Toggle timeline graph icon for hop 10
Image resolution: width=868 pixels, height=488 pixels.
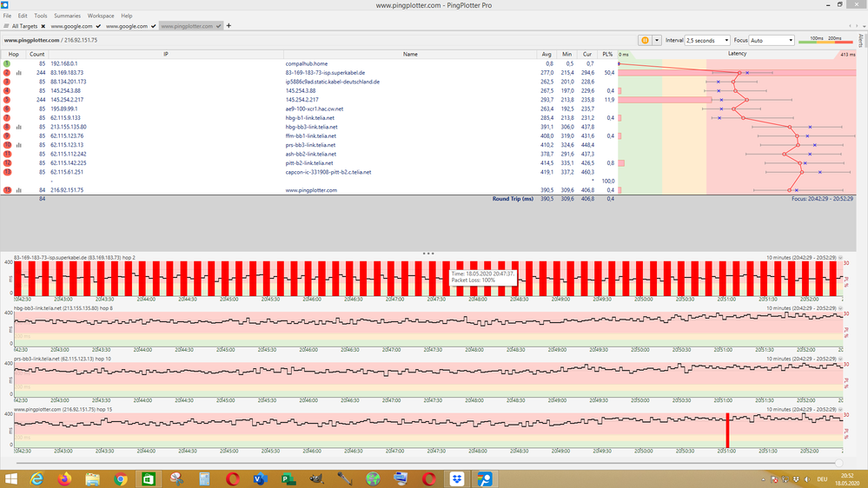pos(19,145)
